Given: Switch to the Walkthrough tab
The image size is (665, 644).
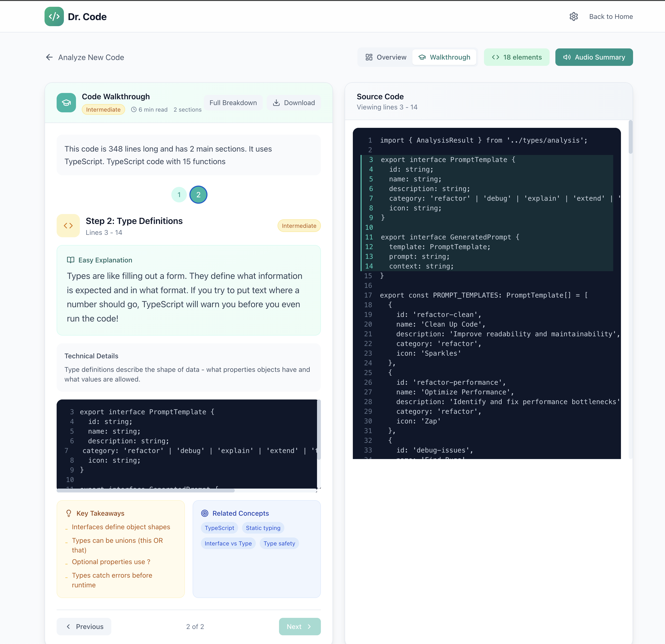Looking at the screenshot, I should tap(444, 57).
